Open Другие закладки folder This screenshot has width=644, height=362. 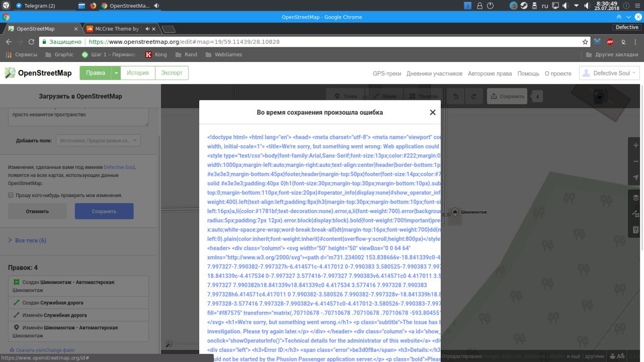click(612, 54)
